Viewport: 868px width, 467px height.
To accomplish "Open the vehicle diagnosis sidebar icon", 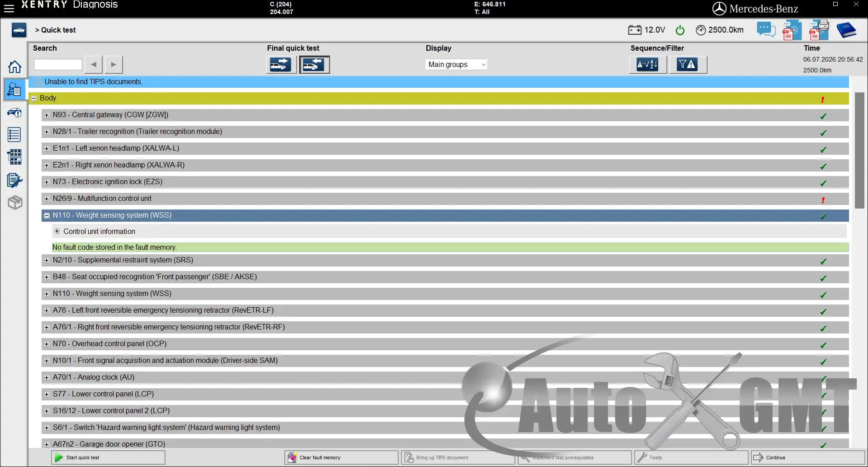I will [14, 112].
